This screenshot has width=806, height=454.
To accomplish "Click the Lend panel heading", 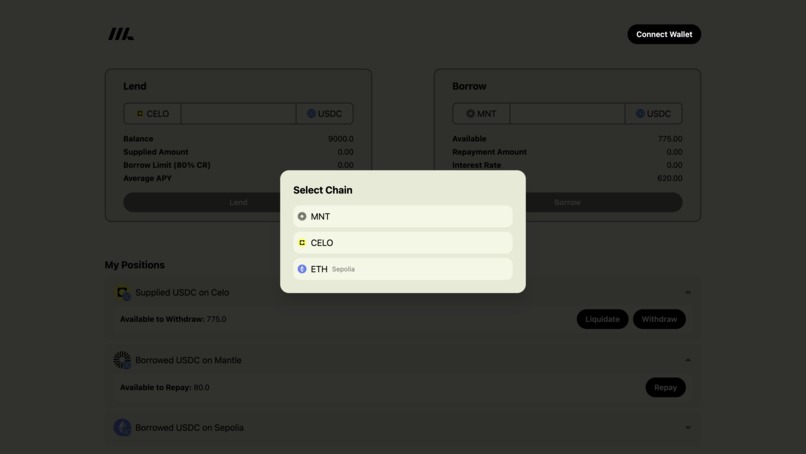I will tap(135, 86).
